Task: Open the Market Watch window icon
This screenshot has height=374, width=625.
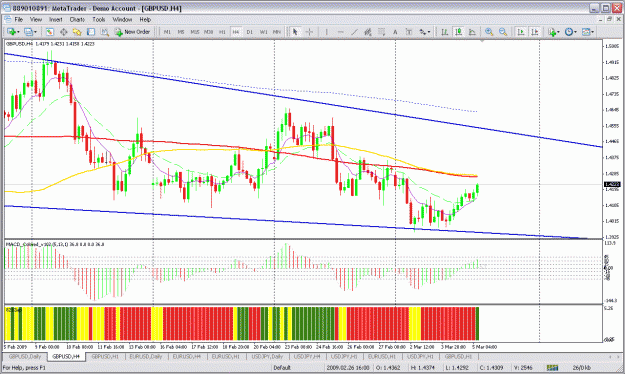Action: (49, 32)
